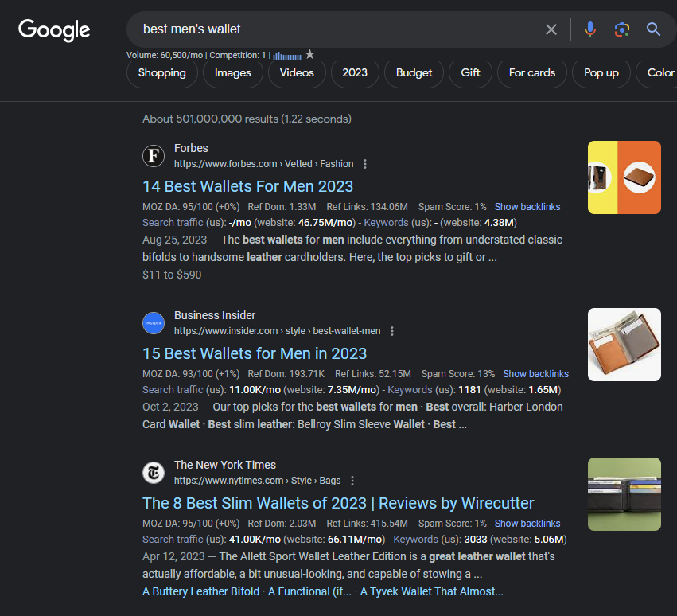Open 'The 8 Best Slim Wallets of 2023' link
The width and height of the screenshot is (677, 616).
(x=338, y=503)
